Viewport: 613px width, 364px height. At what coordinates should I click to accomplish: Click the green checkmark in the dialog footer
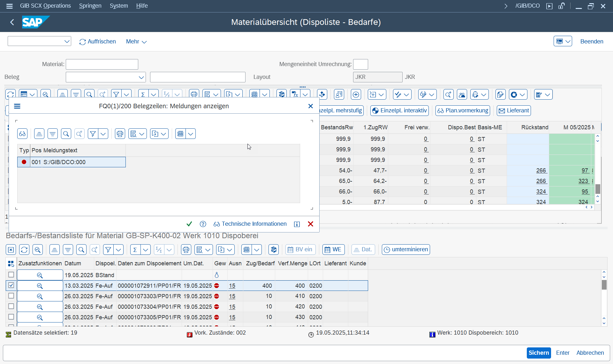189,224
